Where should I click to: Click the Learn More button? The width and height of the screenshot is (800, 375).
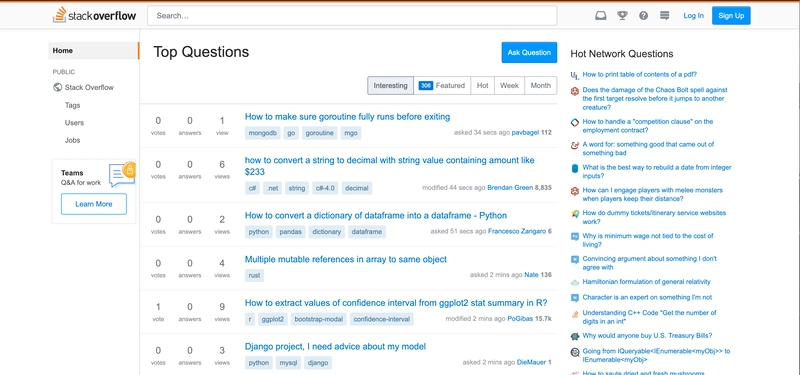94,204
